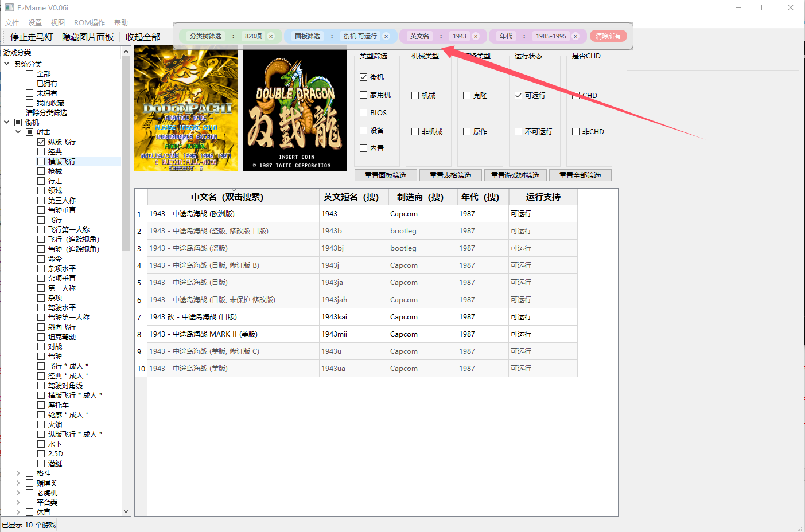Image resolution: width=805 pixels, height=532 pixels.
Task: Open the 视图 menu
Action: pyautogui.click(x=57, y=23)
